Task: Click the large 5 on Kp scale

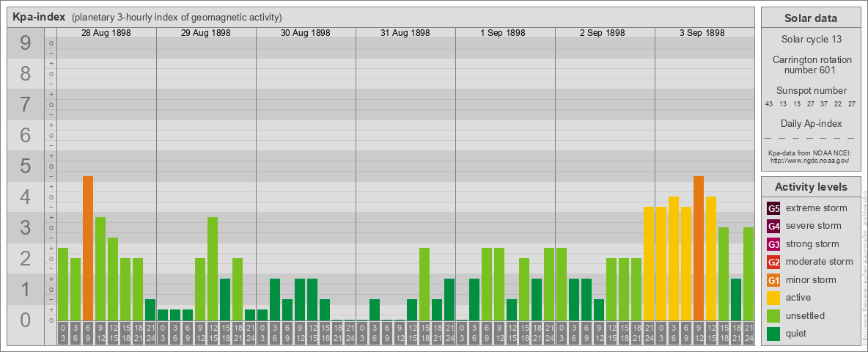Action: [26, 166]
